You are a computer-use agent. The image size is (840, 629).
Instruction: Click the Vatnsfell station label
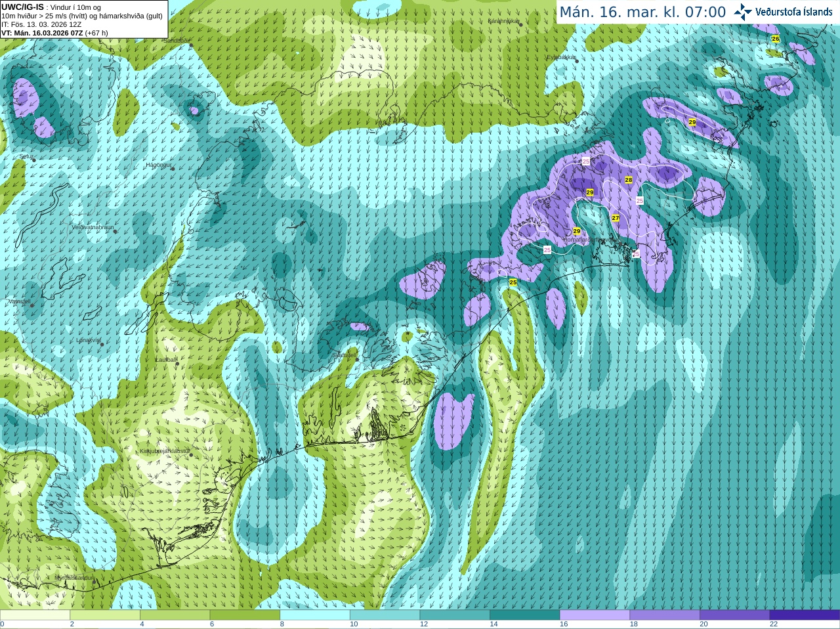click(x=19, y=301)
